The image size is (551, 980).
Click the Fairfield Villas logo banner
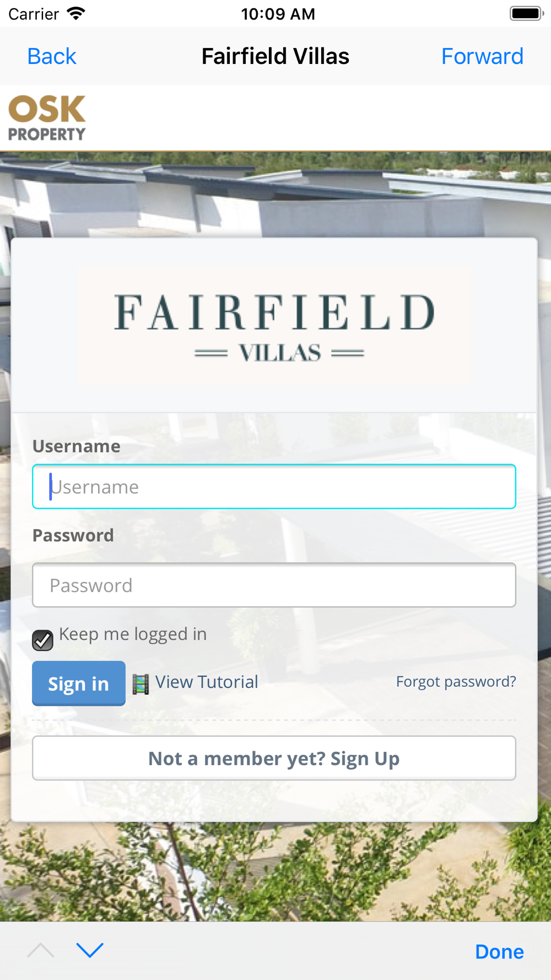274,325
